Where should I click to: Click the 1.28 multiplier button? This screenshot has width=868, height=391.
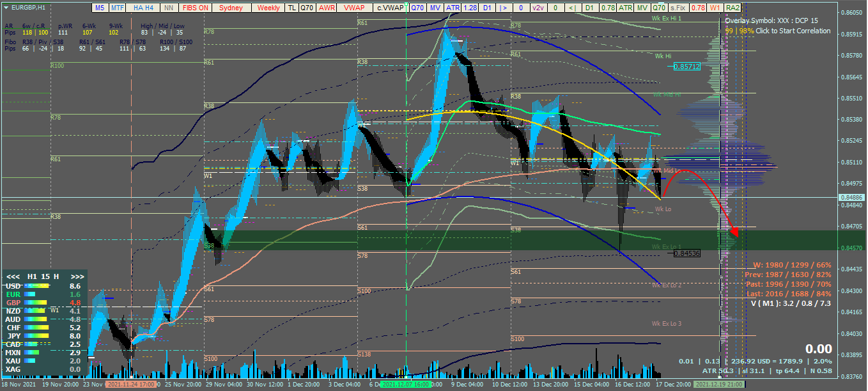pyautogui.click(x=470, y=8)
